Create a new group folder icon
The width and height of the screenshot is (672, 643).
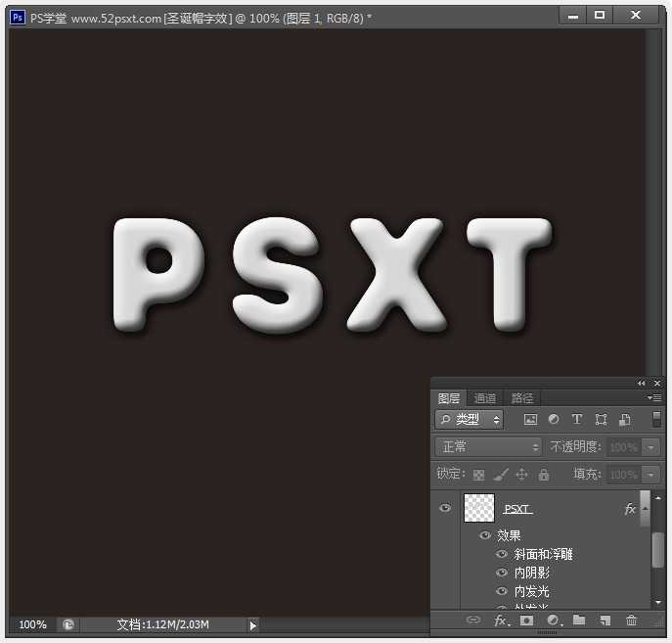click(x=579, y=620)
